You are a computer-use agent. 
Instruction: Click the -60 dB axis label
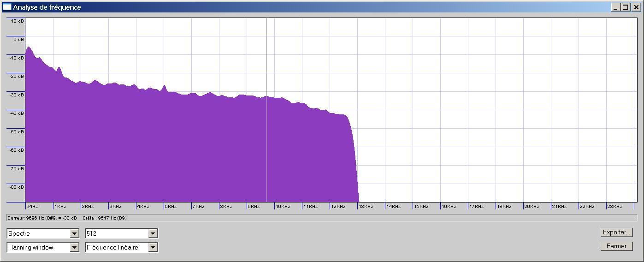pos(17,150)
